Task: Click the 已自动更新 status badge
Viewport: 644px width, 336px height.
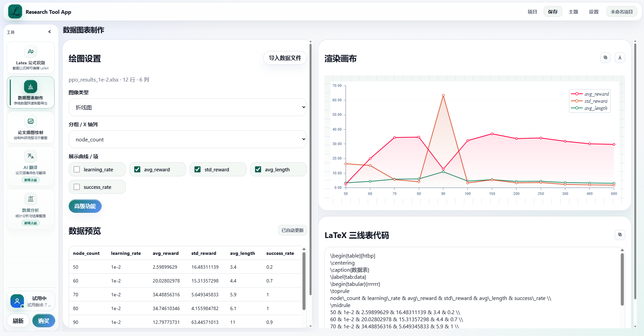Action: coord(292,230)
